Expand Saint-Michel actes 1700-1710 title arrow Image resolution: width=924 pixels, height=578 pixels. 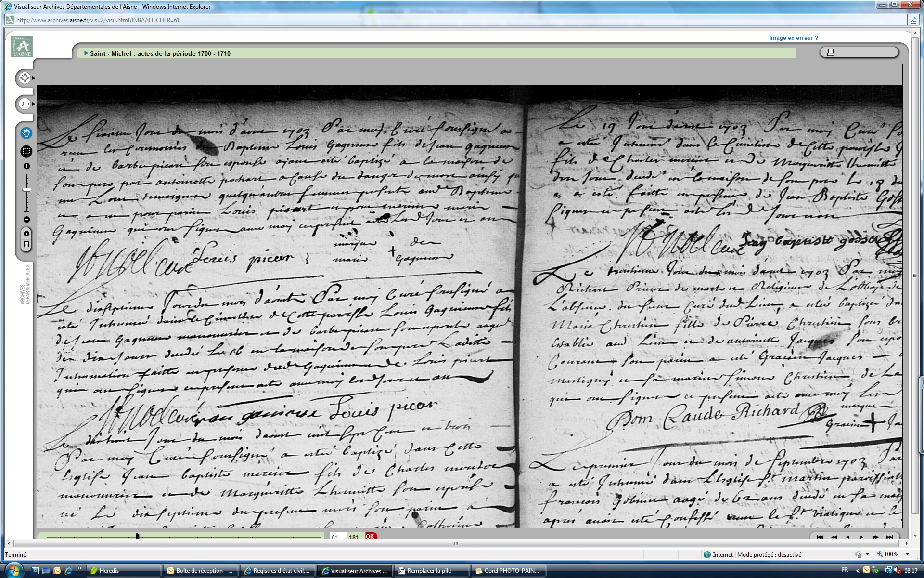(86, 53)
